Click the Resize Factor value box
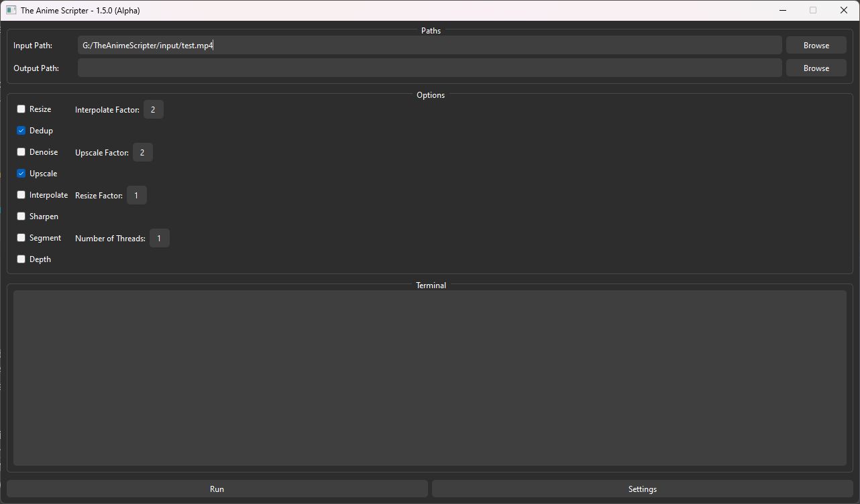The image size is (860, 504). click(x=136, y=195)
